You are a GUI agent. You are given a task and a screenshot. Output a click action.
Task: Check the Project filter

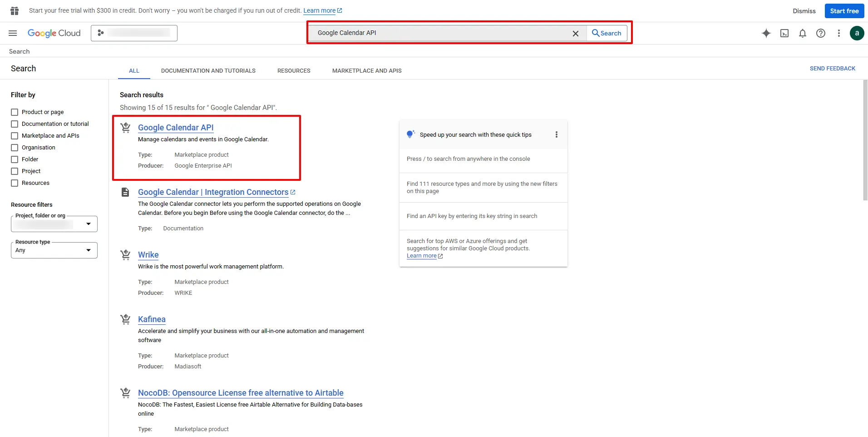click(15, 171)
